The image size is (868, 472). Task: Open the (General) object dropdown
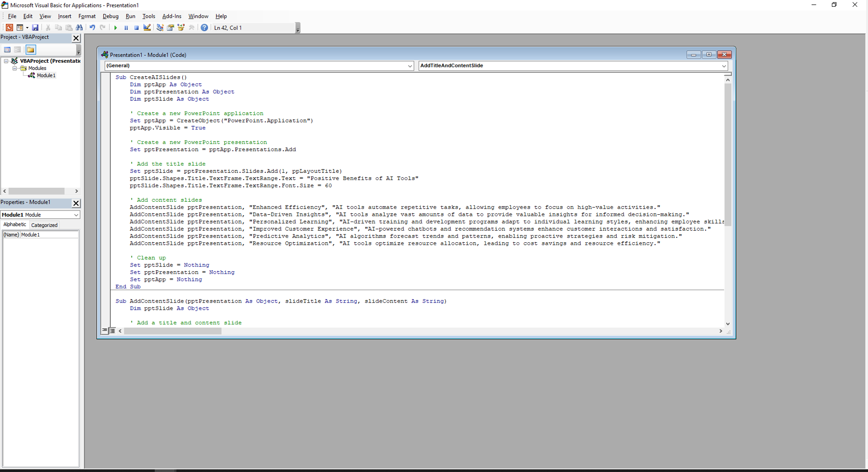pos(410,66)
